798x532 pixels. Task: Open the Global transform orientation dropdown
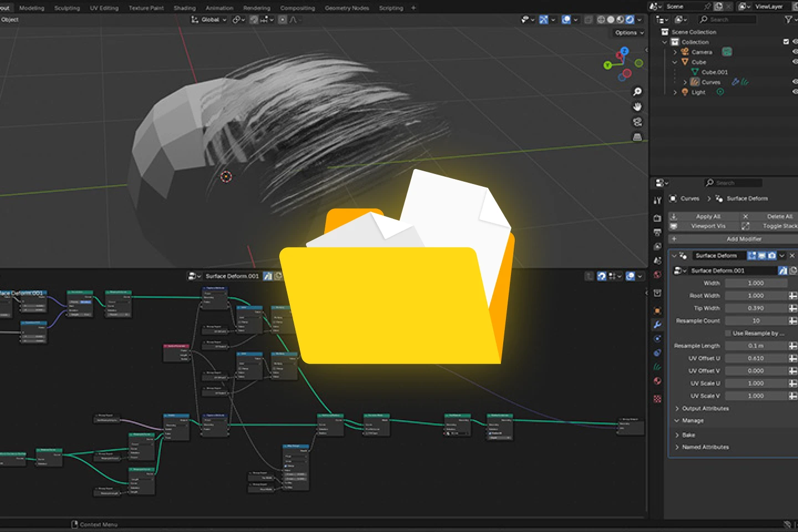(209, 19)
